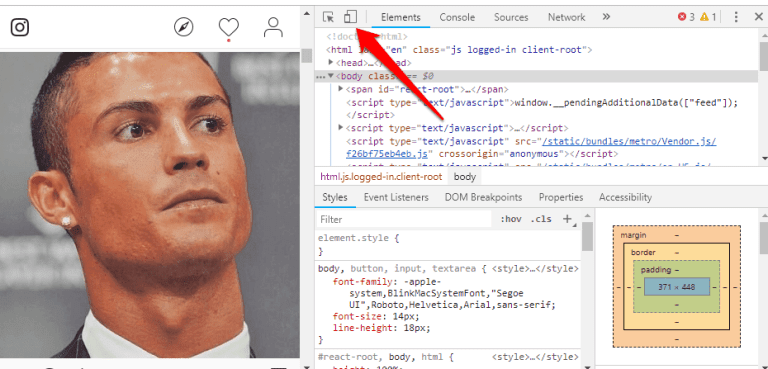Viewport: 768px width, 369px height.
Task: Select the body breadcrumb
Action: click(x=465, y=177)
